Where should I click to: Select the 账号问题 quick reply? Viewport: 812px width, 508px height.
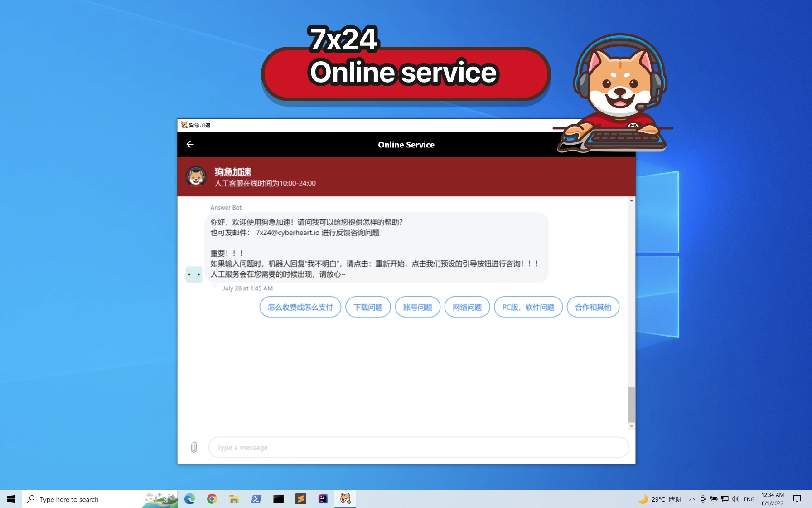[x=418, y=307]
